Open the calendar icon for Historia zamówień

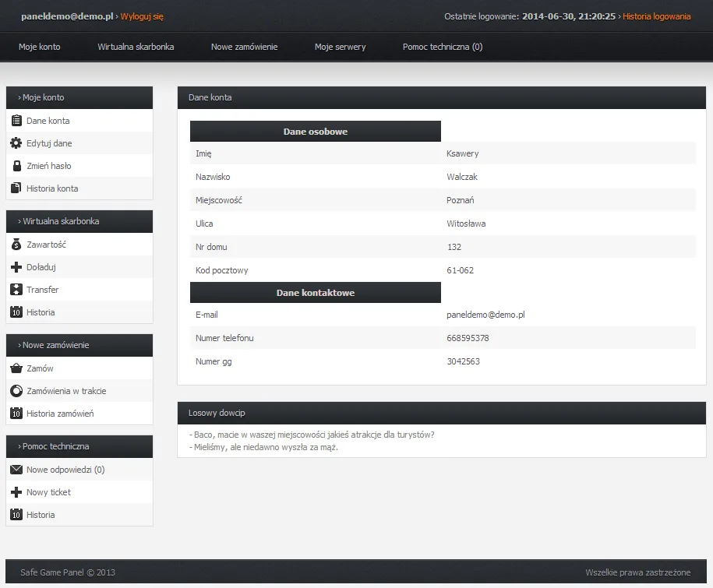[16, 414]
